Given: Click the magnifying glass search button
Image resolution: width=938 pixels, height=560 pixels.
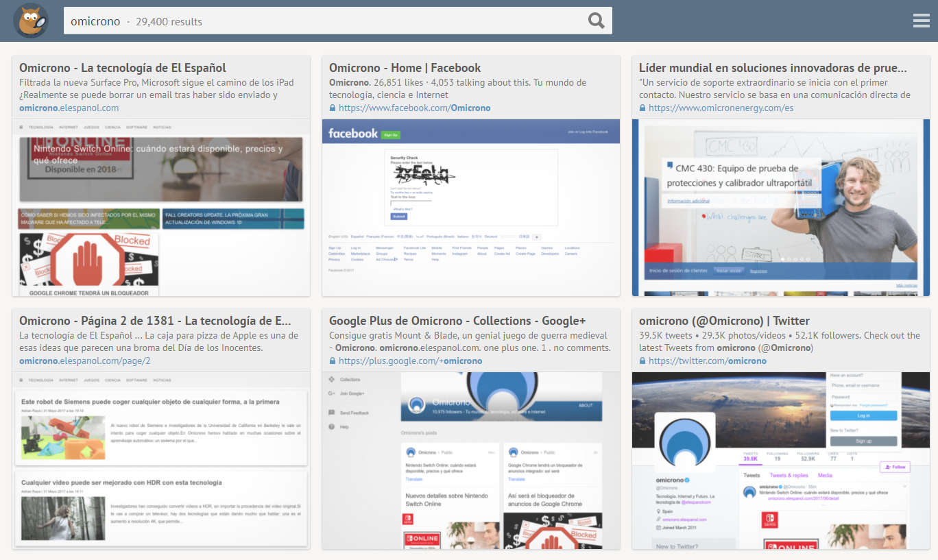Looking at the screenshot, I should point(597,21).
